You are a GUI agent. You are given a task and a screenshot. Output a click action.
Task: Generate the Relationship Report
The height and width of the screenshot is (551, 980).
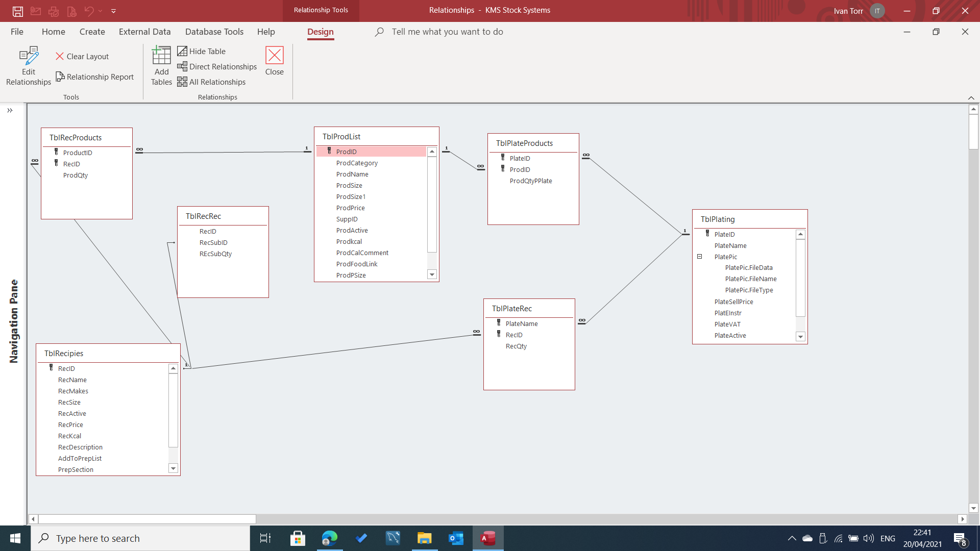coord(95,77)
